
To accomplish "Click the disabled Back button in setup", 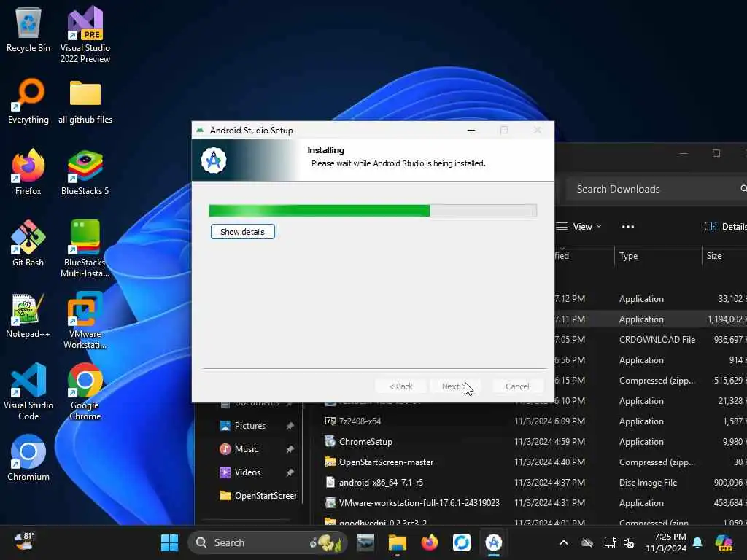I will click(400, 386).
